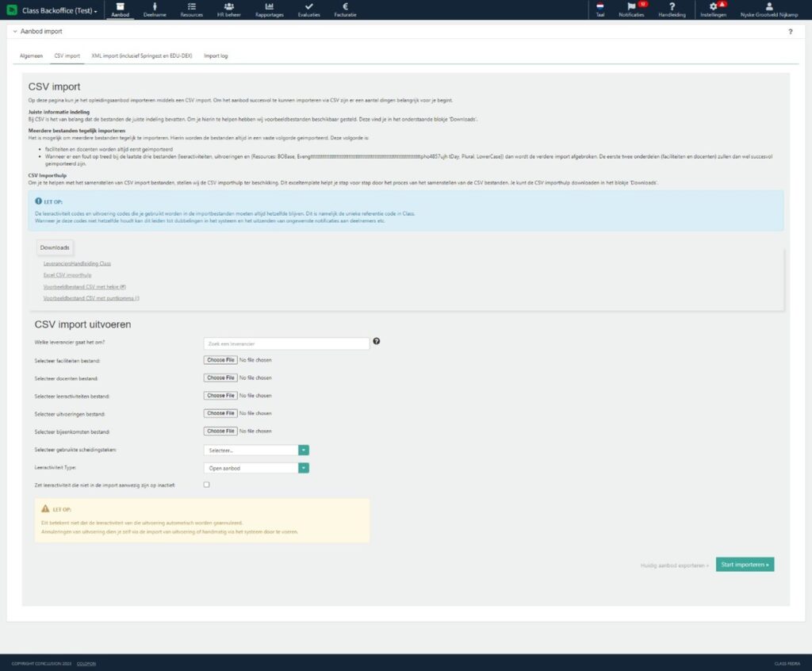Viewport: 812px width, 671px height.
Task: Open the Facturatie euro icon
Action: pyautogui.click(x=345, y=7)
